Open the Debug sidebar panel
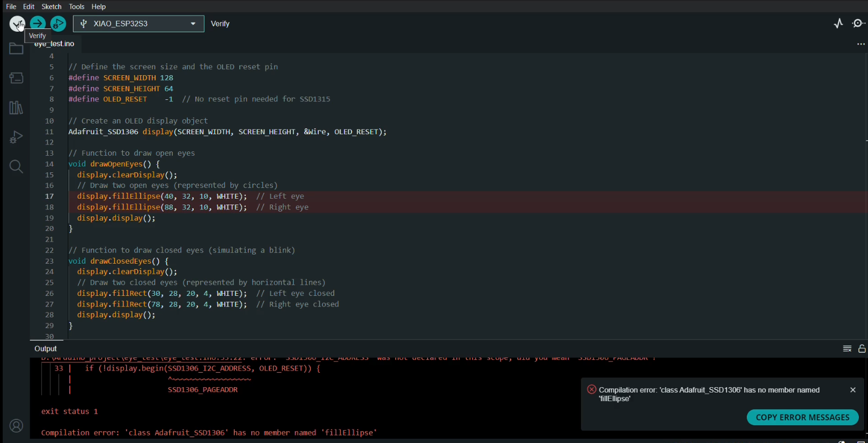This screenshot has height=443, width=868. click(x=16, y=137)
